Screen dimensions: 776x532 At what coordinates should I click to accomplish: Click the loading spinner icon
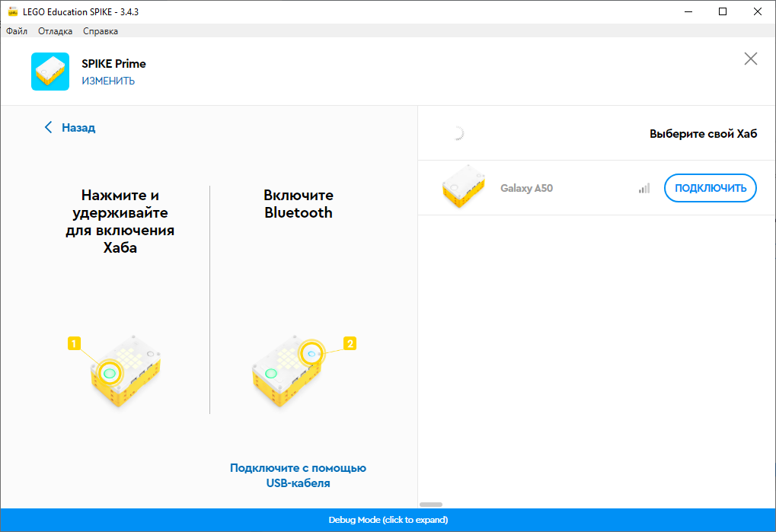tap(458, 133)
